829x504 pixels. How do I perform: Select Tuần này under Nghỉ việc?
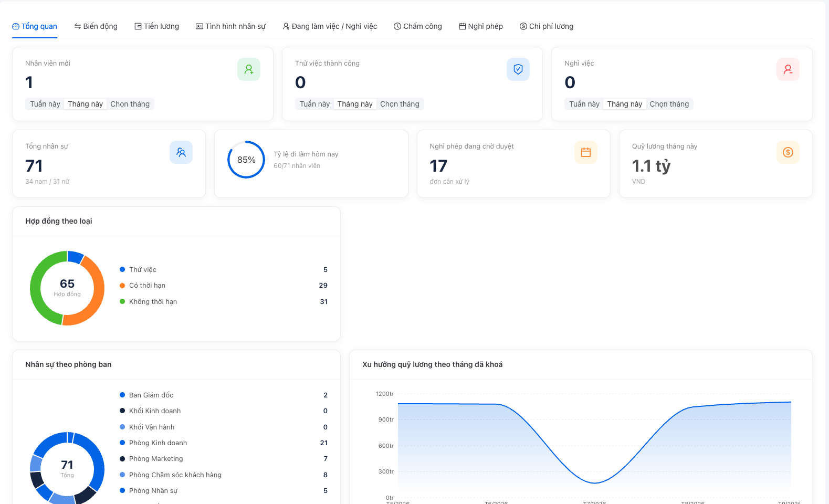click(x=584, y=104)
